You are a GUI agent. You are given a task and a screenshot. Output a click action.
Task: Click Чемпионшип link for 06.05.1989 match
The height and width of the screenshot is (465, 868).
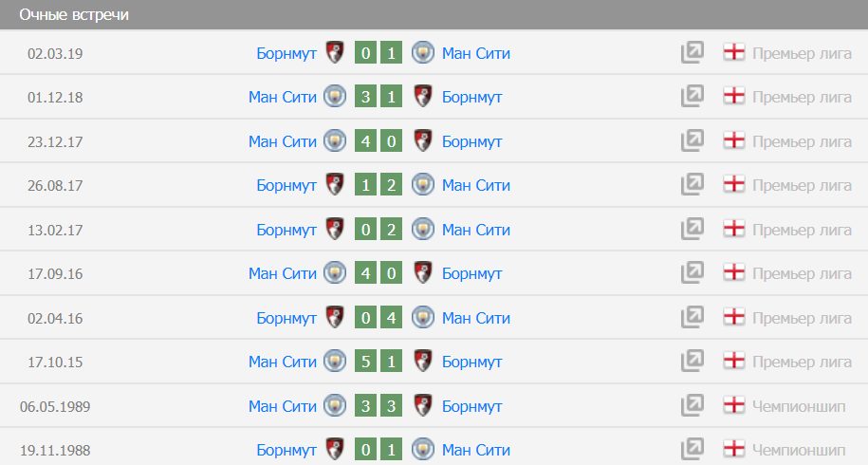coord(798,406)
